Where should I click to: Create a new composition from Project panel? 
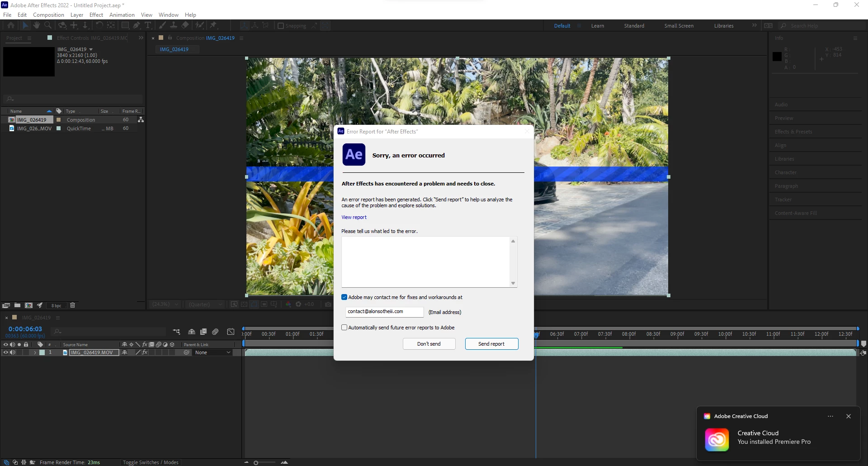click(x=28, y=305)
